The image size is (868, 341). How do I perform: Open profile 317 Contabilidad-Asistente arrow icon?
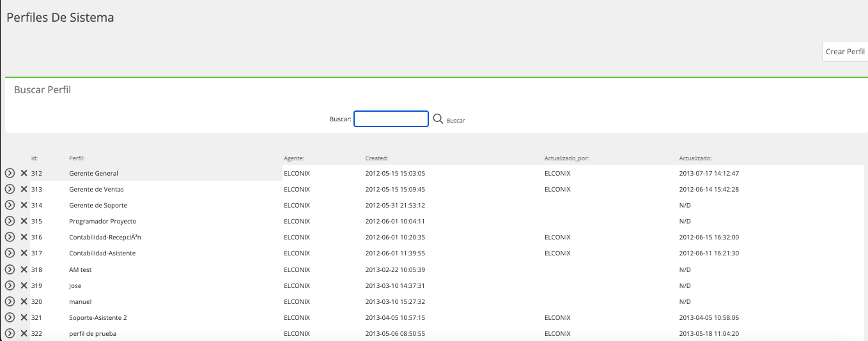click(10, 253)
